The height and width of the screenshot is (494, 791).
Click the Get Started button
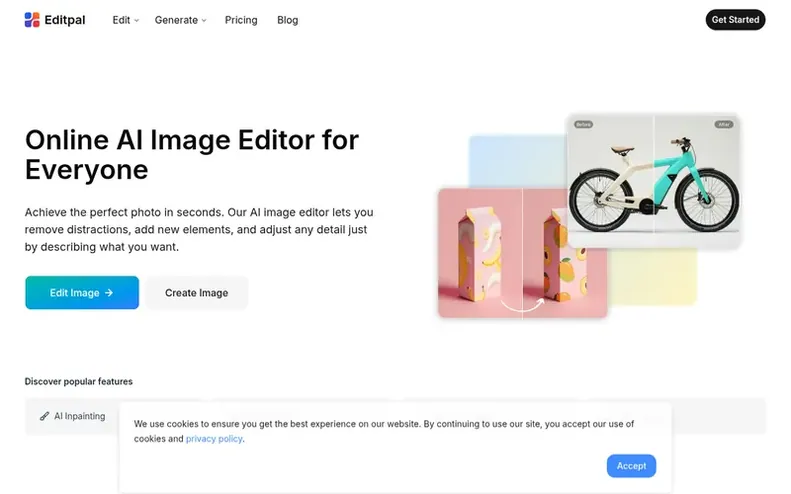click(735, 20)
